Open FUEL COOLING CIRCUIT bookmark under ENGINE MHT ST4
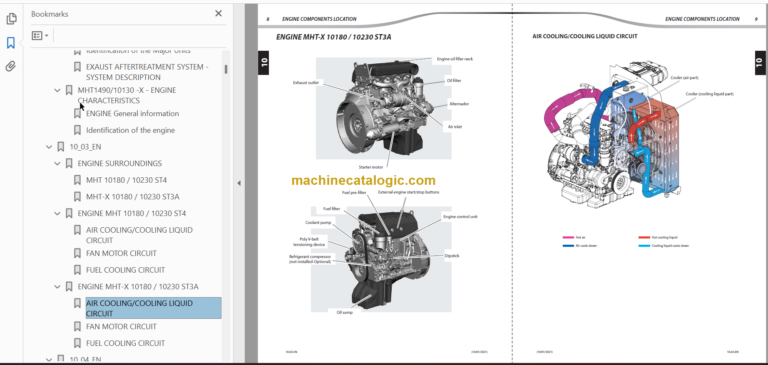 [125, 270]
